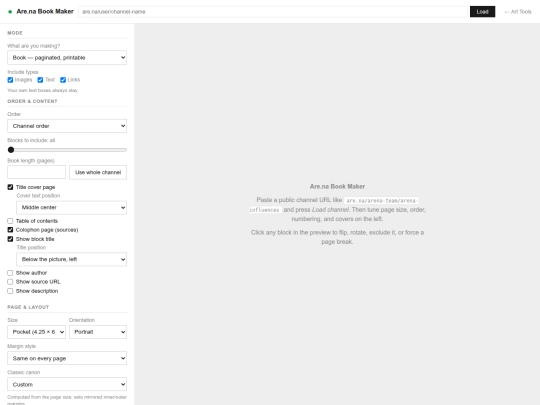Open the 'What are you making?' dropdown
This screenshot has height=405, width=540.
(67, 58)
